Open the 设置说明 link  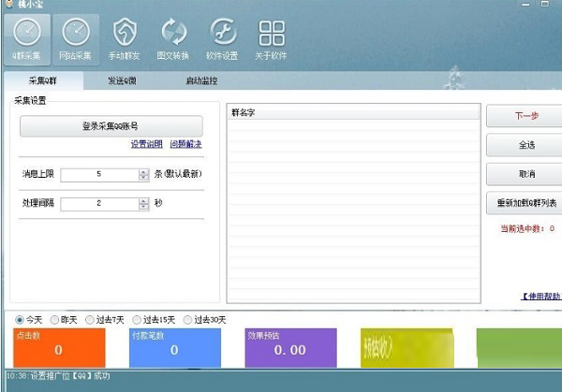(x=146, y=144)
